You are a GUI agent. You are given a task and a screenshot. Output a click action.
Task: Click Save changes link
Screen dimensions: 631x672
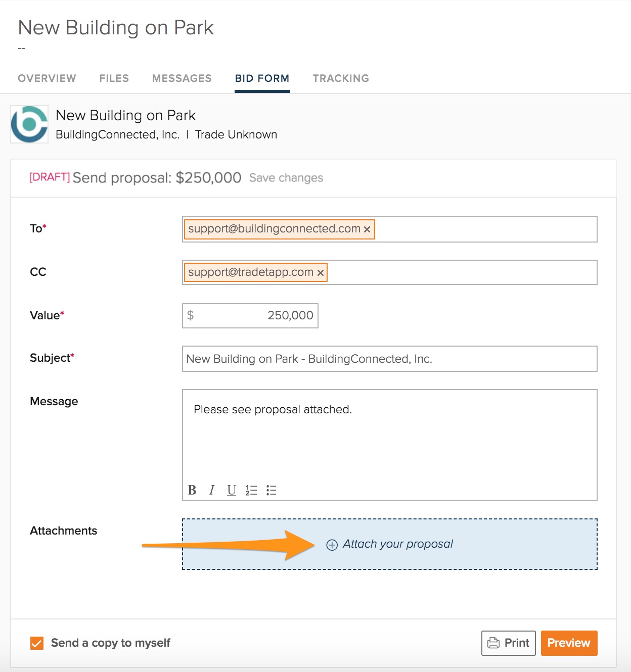[286, 178]
